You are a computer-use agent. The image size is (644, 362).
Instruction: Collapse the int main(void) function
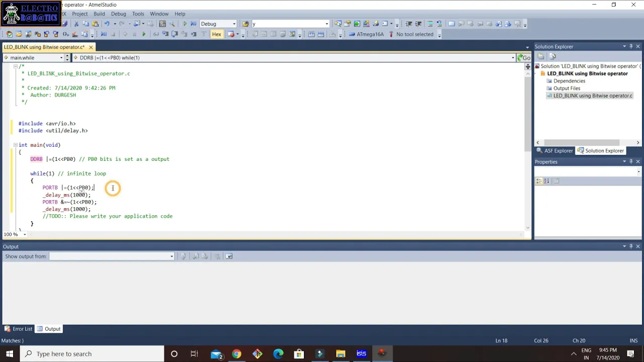tap(15, 145)
